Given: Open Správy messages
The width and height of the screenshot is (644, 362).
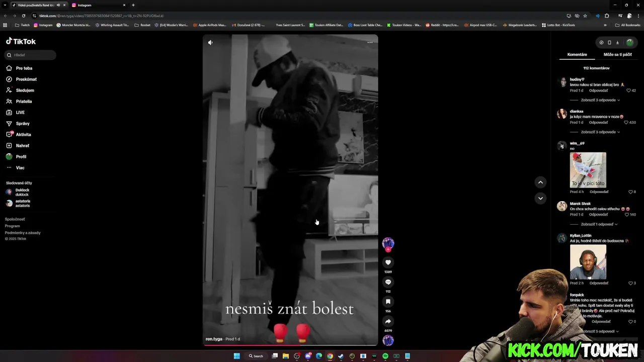Looking at the screenshot, I should (18, 124).
